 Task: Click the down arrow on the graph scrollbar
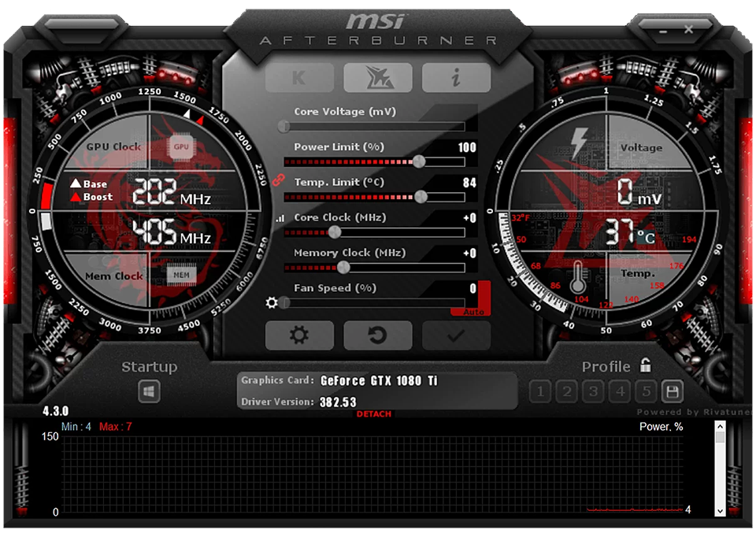point(719,509)
